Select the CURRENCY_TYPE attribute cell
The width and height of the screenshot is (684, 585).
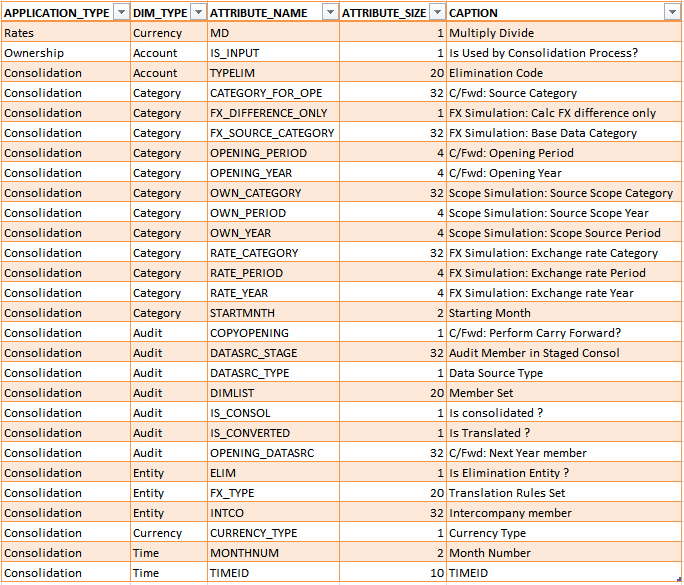tap(272, 533)
